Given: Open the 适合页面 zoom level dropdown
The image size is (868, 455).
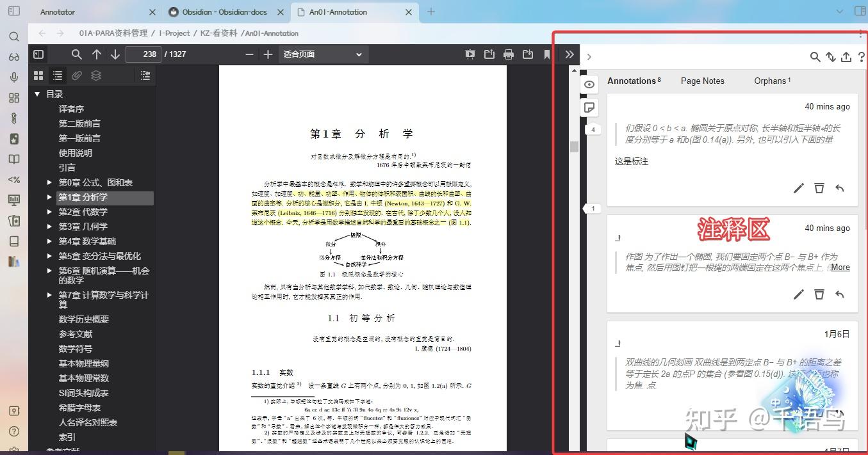Looking at the screenshot, I should [x=323, y=54].
